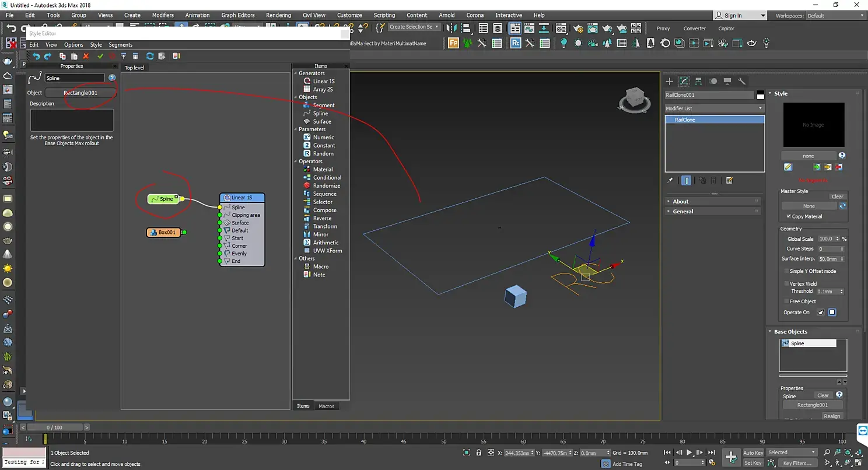Enable the Free Object checkbox
This screenshot has width=868, height=470.
pos(786,301)
